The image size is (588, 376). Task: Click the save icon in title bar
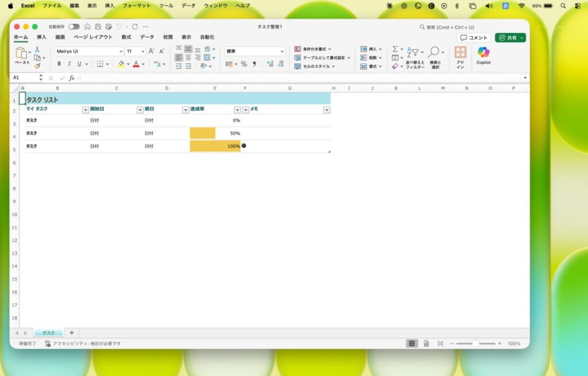(x=98, y=26)
